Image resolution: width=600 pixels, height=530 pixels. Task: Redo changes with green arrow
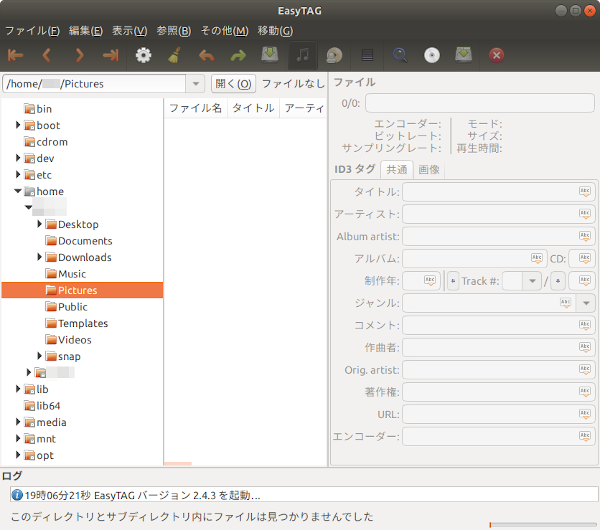point(238,56)
